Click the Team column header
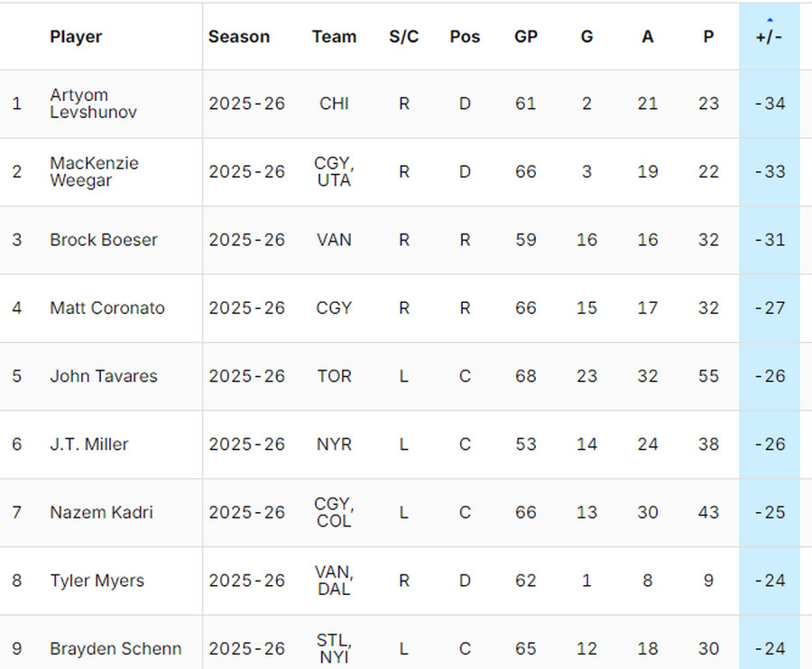 coord(334,37)
